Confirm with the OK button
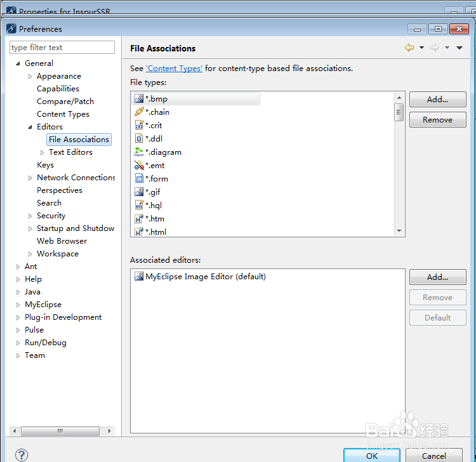The image size is (476, 462). tap(372, 455)
